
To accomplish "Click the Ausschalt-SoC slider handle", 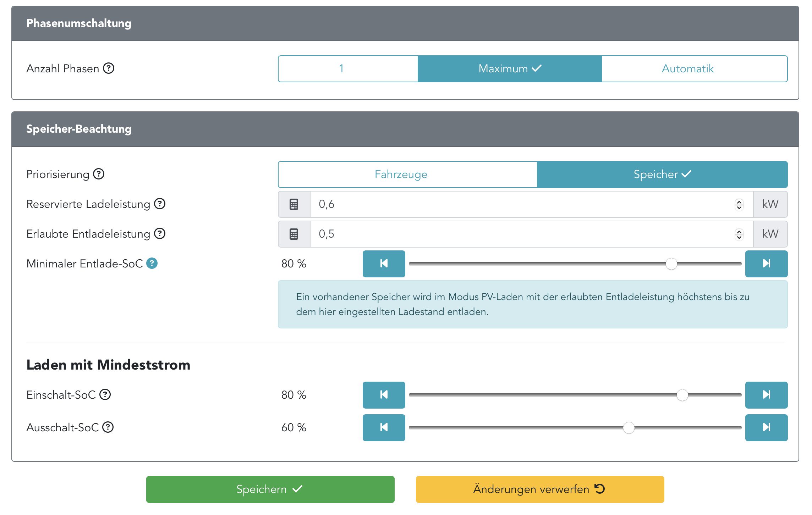I will pos(629,428).
